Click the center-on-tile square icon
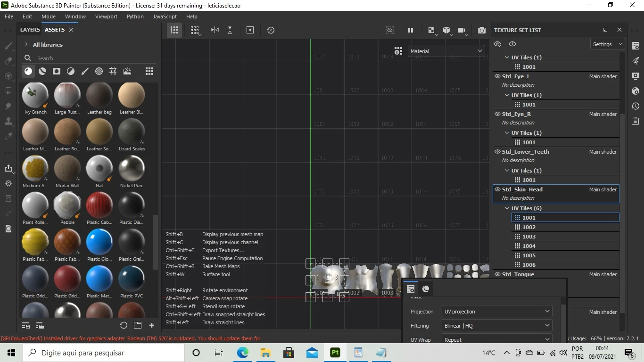 click(x=250, y=30)
